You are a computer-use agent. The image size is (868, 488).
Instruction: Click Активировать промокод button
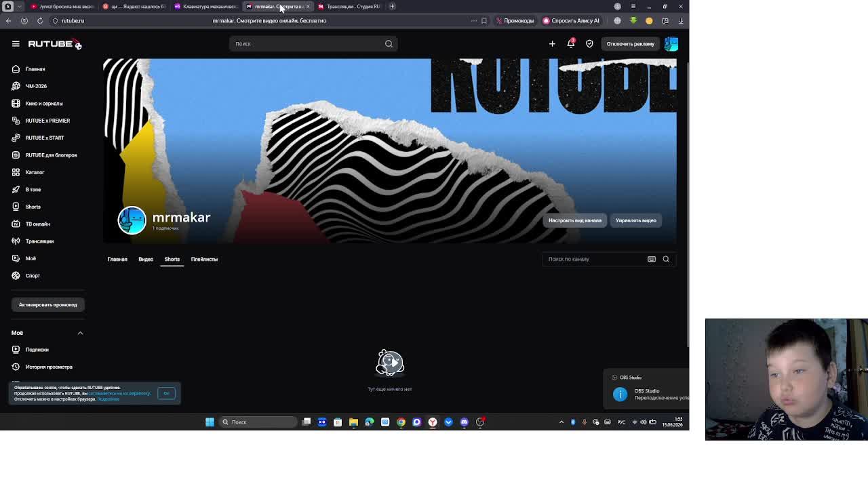click(x=48, y=305)
